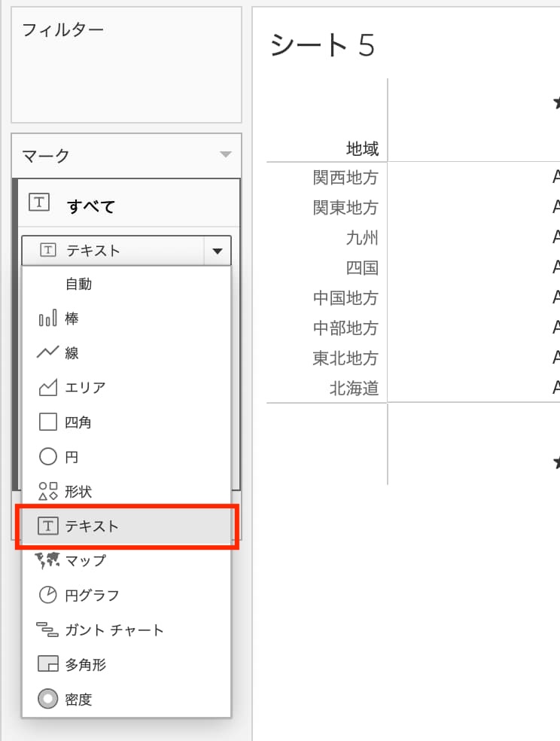Pick the map mark icon (マップ)

(48, 560)
